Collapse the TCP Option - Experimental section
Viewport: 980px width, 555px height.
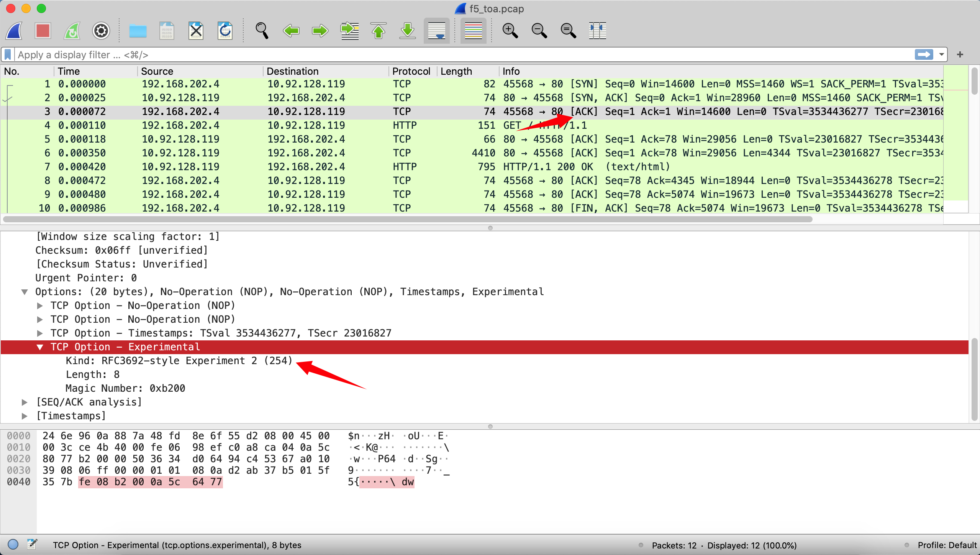[40, 347]
